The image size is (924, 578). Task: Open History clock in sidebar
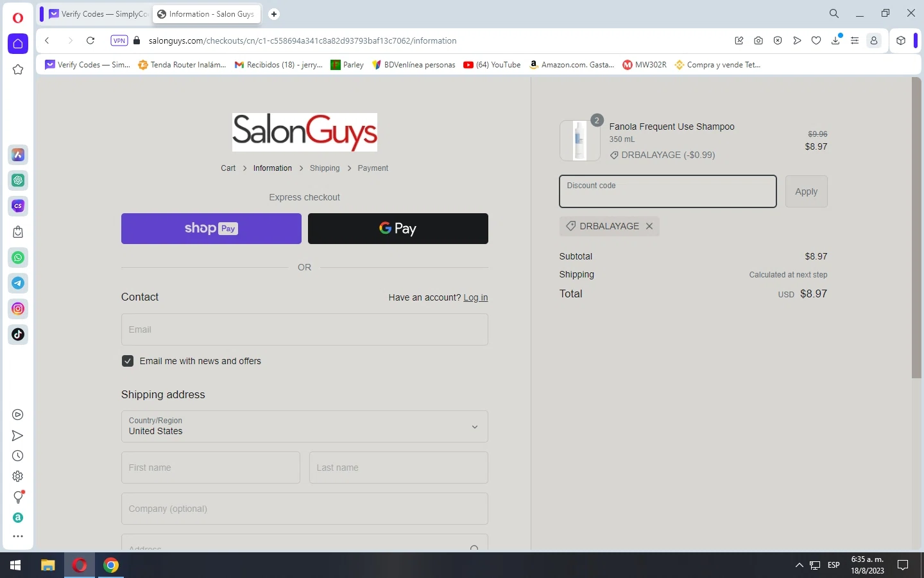pyautogui.click(x=18, y=456)
